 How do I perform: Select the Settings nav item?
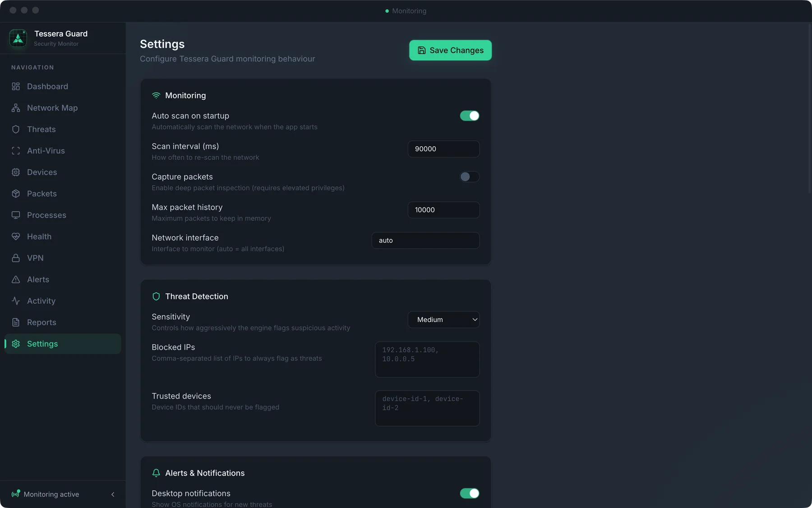point(63,344)
